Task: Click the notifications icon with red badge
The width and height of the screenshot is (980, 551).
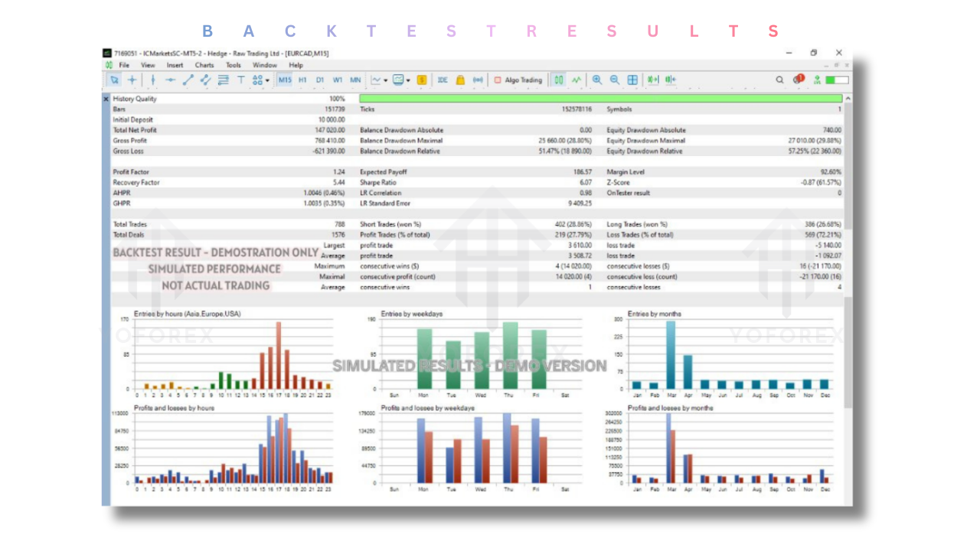Action: 799,80
